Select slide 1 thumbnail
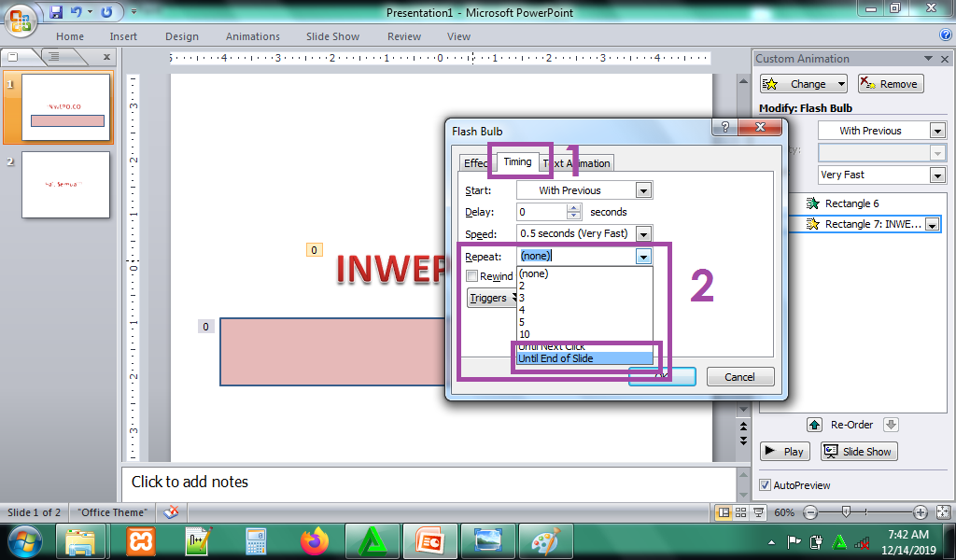 [66, 107]
